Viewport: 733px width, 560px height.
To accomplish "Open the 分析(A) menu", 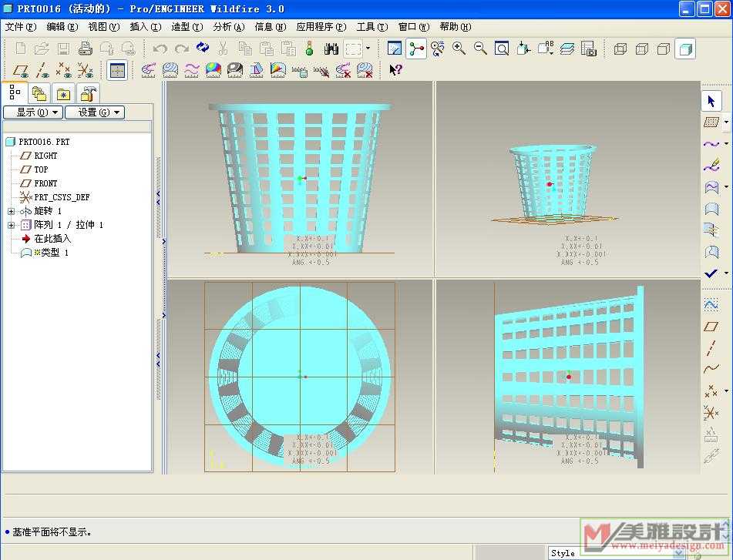I will (x=229, y=27).
